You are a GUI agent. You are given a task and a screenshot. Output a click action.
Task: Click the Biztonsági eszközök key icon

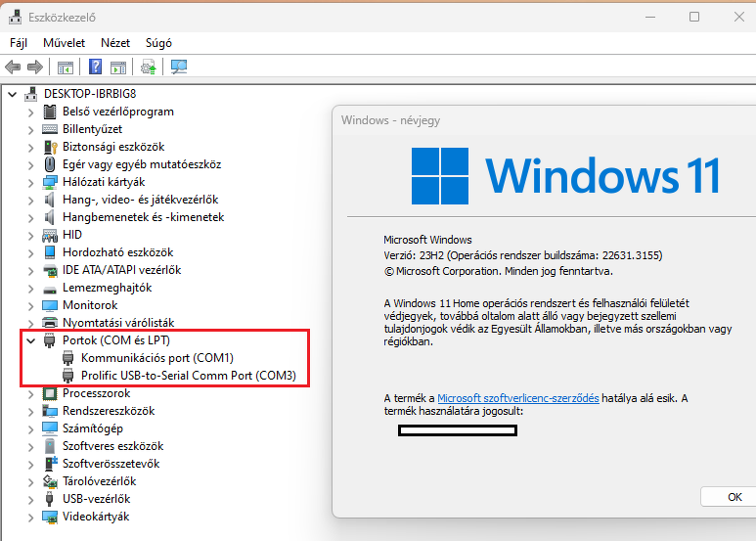click(x=50, y=147)
